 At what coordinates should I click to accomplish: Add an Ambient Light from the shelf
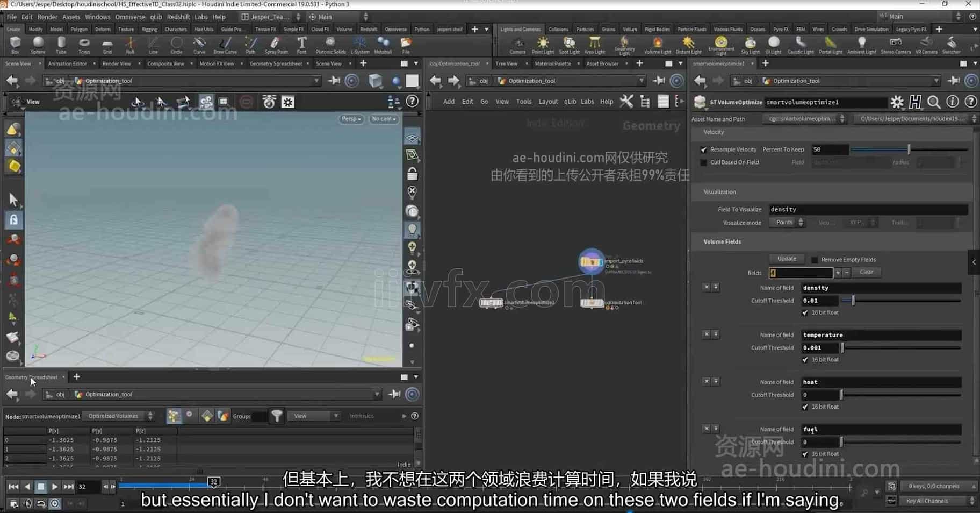click(862, 46)
